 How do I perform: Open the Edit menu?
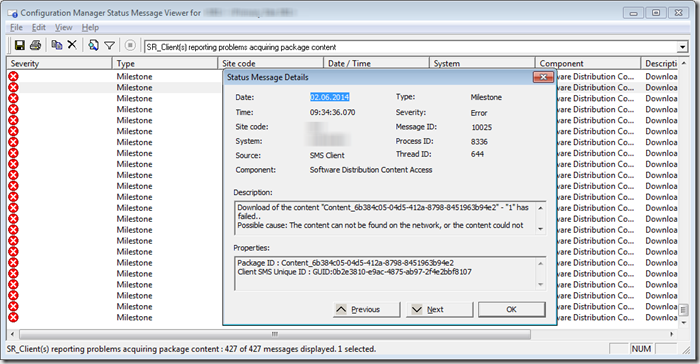click(38, 28)
